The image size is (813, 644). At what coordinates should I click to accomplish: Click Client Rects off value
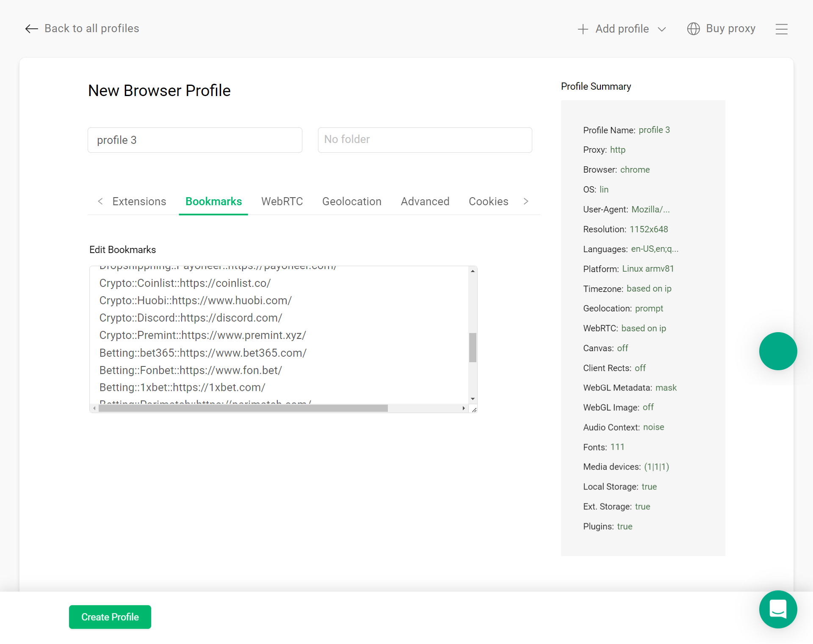640,368
